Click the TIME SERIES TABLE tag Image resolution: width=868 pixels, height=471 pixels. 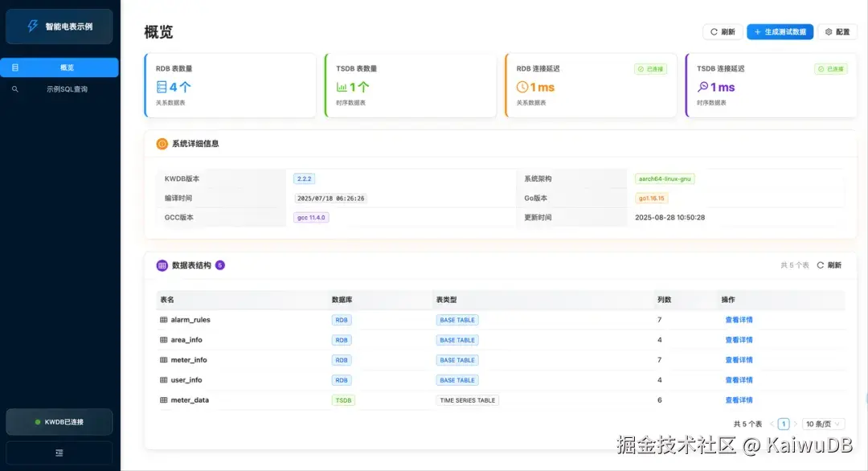pos(467,400)
